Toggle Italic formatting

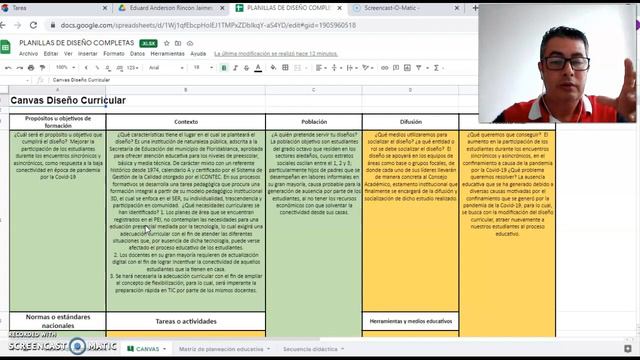pyautogui.click(x=235, y=68)
